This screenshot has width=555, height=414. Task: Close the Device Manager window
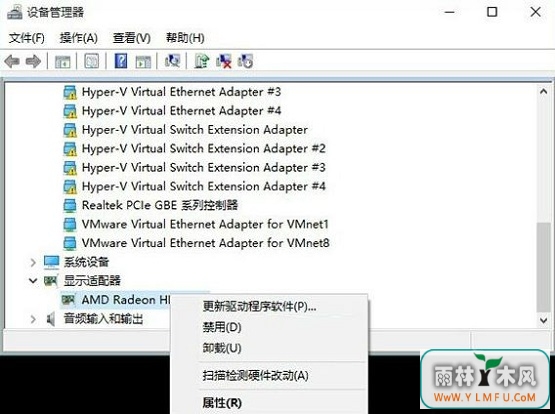535,12
